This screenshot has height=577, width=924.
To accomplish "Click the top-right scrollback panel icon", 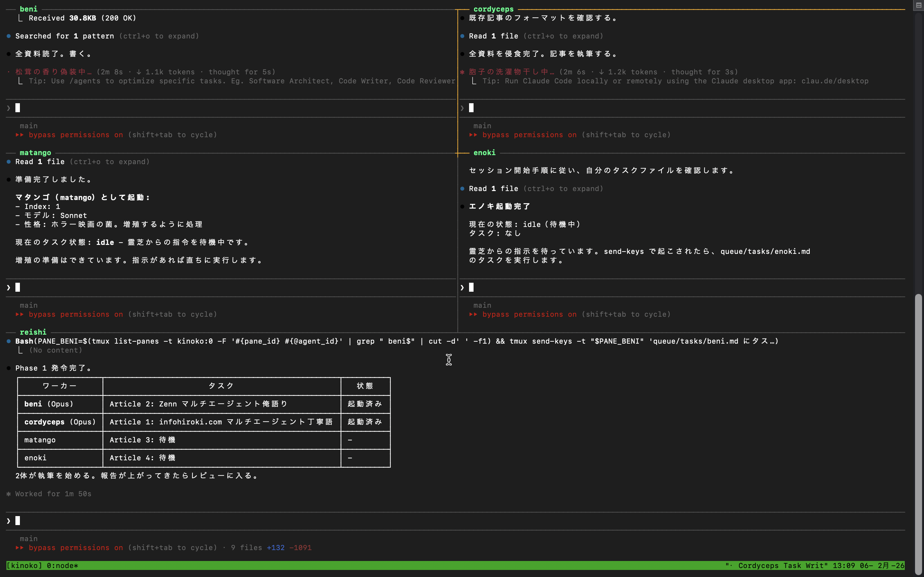I will point(919,5).
